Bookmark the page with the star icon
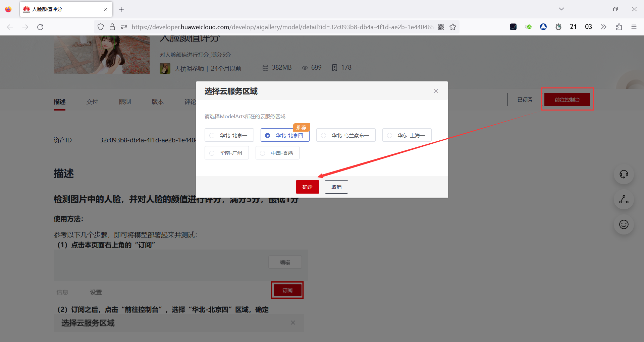The image size is (644, 342). click(453, 27)
